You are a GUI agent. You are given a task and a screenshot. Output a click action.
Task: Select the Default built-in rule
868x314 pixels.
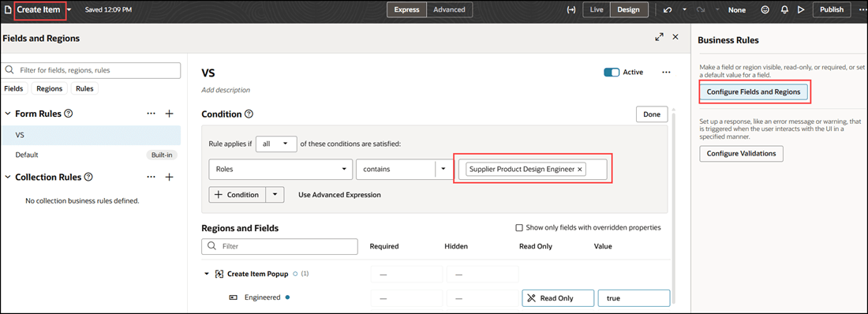pos(91,155)
